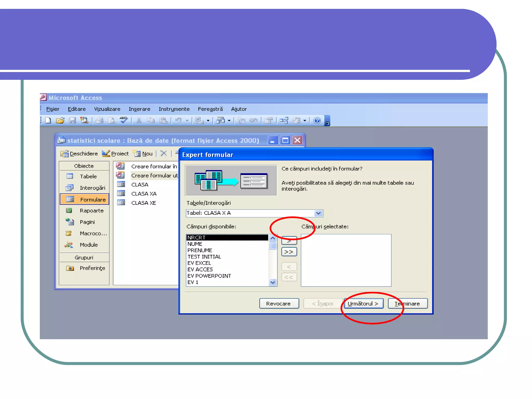The width and height of the screenshot is (532, 399).
Task: Open the Inserare menu
Action: pyautogui.click(x=139, y=109)
